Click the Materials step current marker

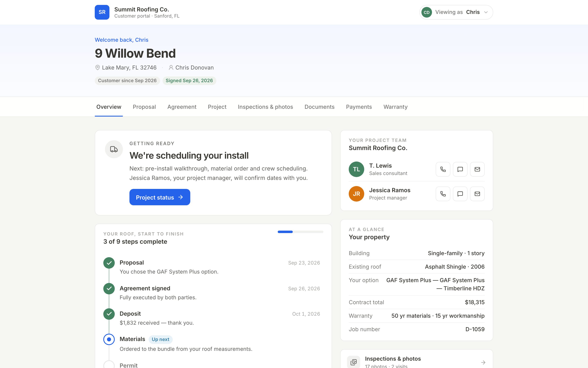pyautogui.click(x=109, y=339)
